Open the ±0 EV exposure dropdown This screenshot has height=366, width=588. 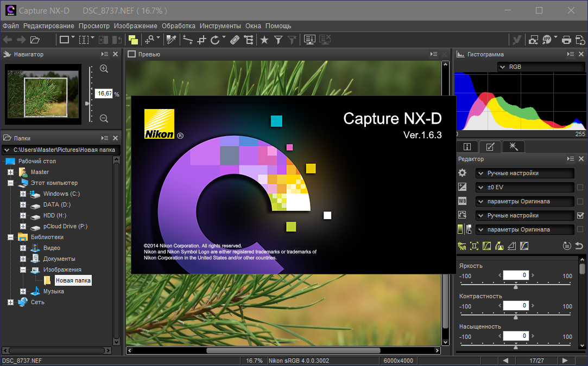click(x=524, y=187)
